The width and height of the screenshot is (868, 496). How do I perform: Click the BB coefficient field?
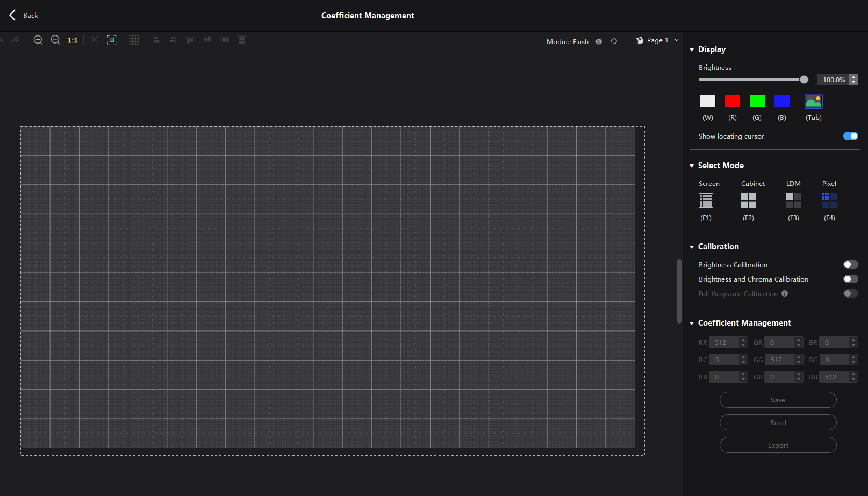pyautogui.click(x=834, y=377)
